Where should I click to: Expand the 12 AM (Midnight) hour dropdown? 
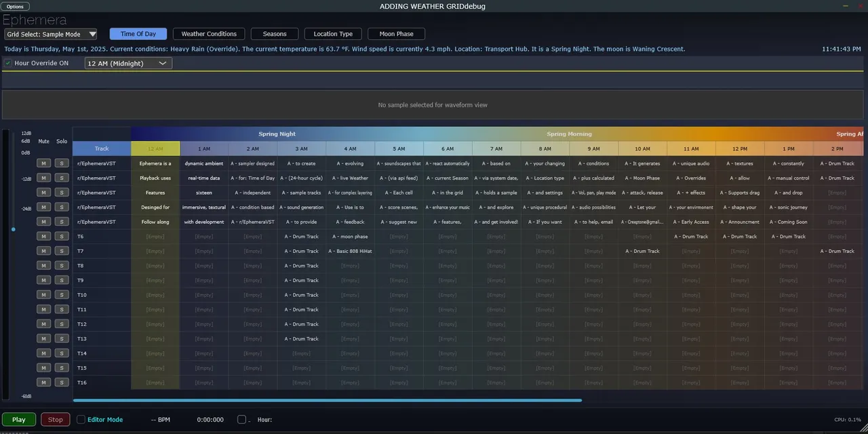(128, 63)
